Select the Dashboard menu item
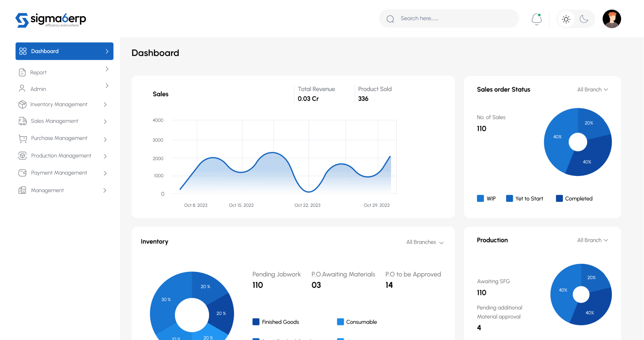The height and width of the screenshot is (340, 644). coord(64,51)
